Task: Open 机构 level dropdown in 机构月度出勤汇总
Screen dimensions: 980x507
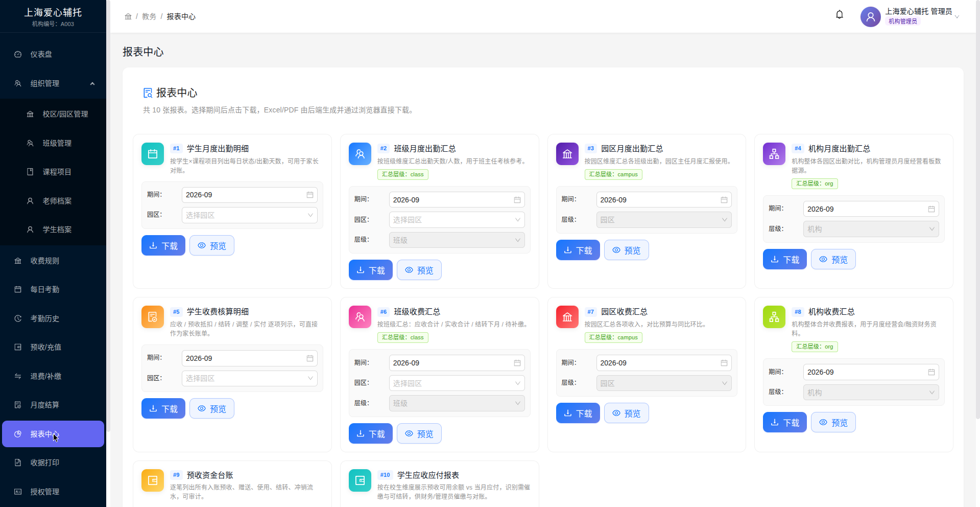Action: (871, 229)
